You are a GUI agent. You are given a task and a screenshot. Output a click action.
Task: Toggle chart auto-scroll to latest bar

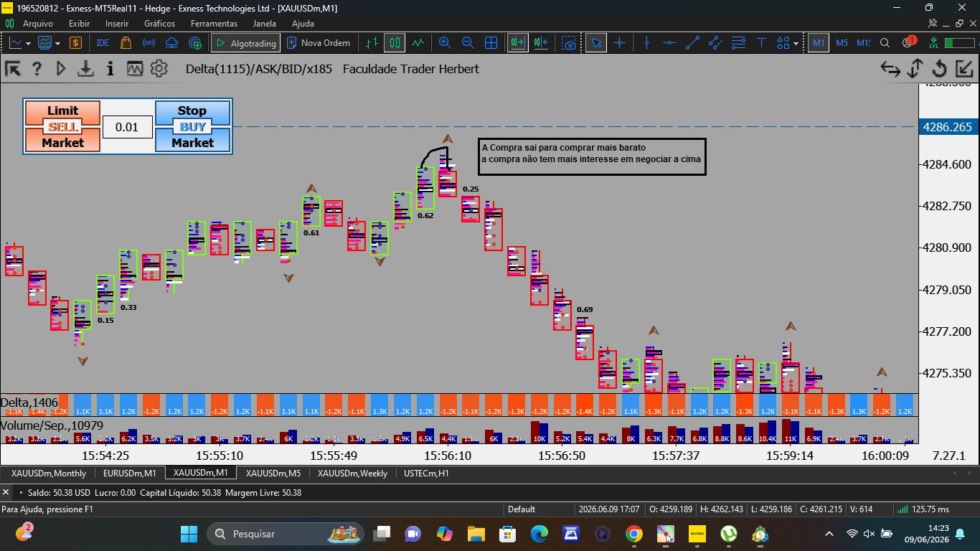[517, 43]
